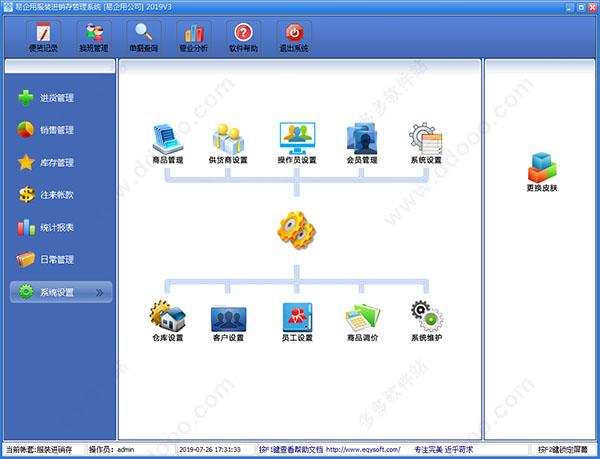
Task: Open 仓库设置 house icon
Action: [x=168, y=321]
